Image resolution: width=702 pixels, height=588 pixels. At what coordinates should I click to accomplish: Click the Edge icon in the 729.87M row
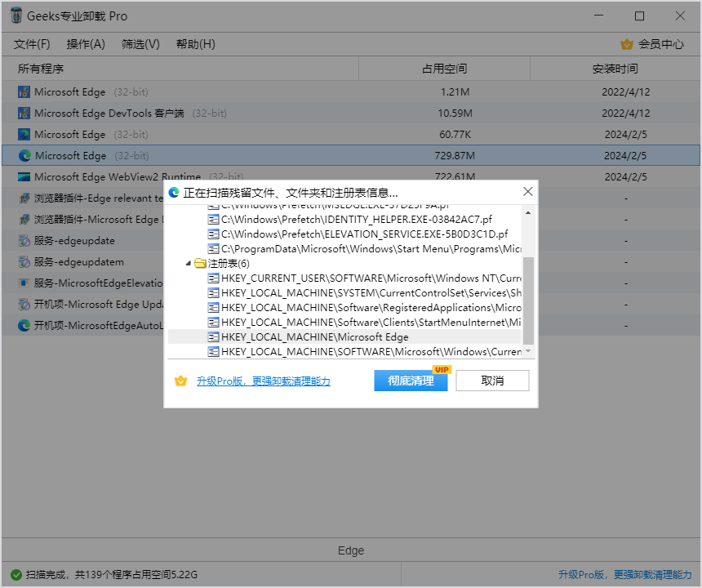point(24,155)
